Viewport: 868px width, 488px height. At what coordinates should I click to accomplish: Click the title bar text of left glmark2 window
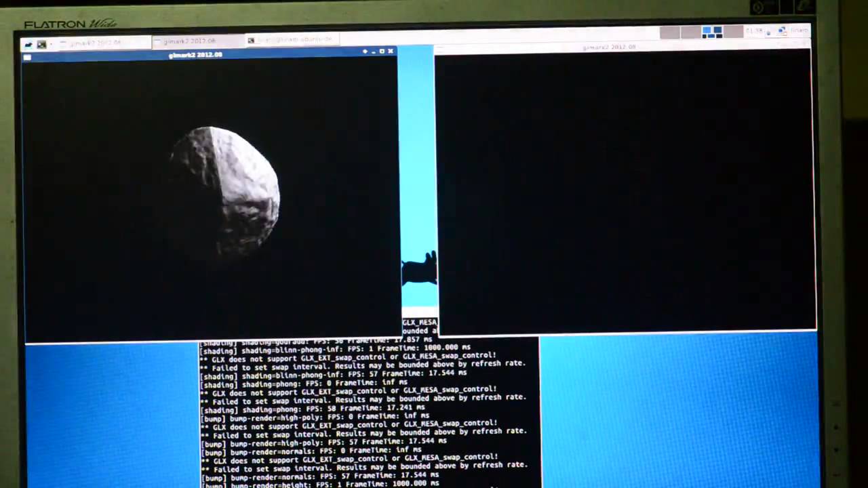[x=195, y=54]
